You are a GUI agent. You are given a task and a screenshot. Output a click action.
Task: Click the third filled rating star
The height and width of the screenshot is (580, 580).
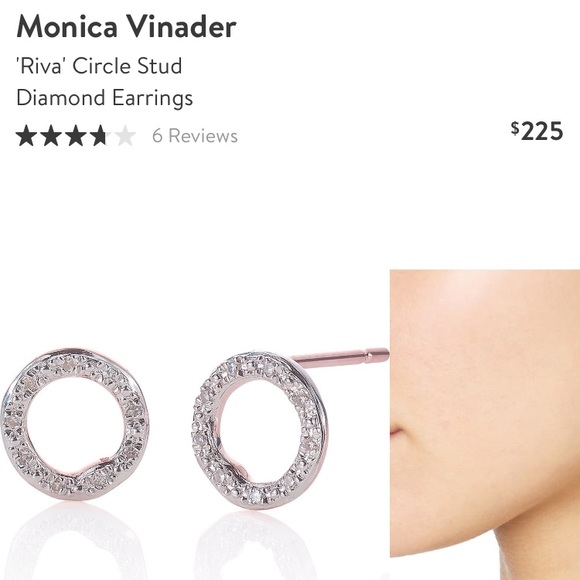[75, 135]
